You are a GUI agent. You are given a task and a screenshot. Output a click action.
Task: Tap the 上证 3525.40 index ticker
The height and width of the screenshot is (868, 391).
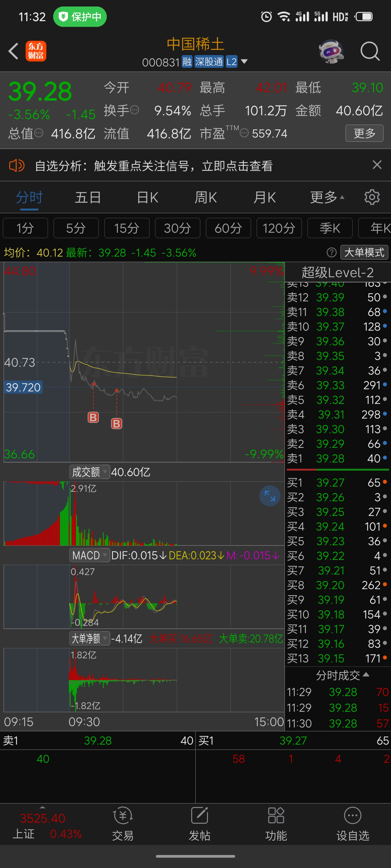pyautogui.click(x=46, y=826)
